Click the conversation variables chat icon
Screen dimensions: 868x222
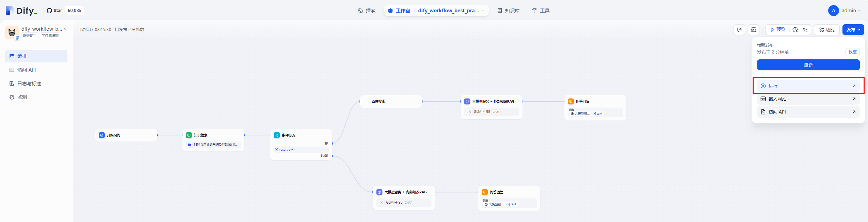click(739, 30)
